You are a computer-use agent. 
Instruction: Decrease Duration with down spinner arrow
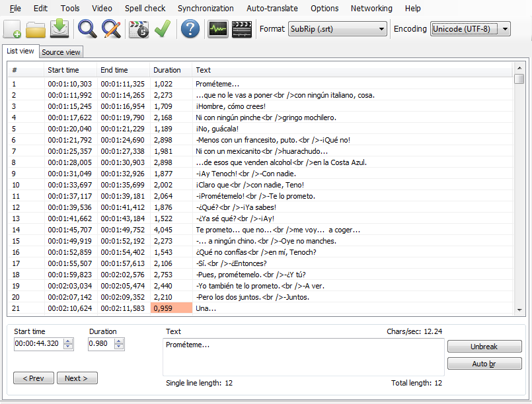click(x=119, y=347)
